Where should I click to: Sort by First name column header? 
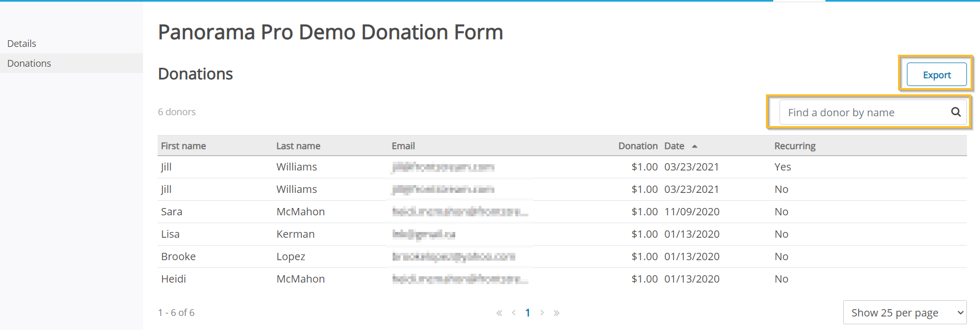click(183, 146)
